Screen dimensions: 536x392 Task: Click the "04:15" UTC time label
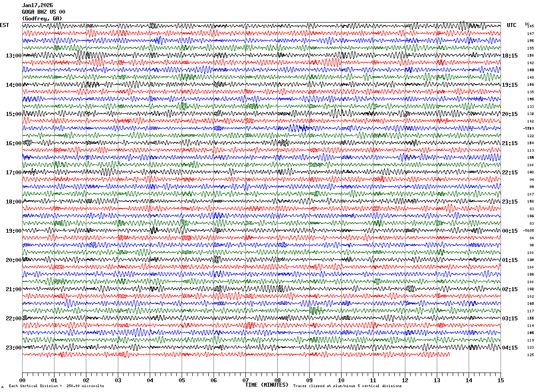[x=510, y=348]
